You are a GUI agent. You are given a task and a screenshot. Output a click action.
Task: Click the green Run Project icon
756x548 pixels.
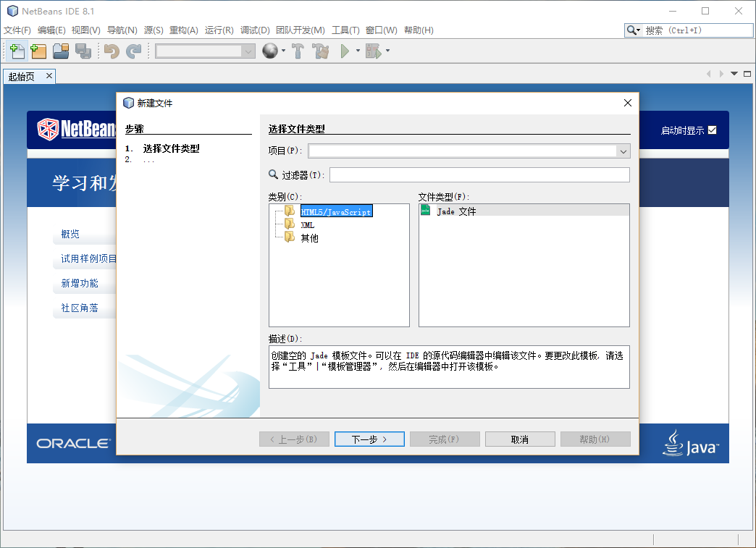345,51
